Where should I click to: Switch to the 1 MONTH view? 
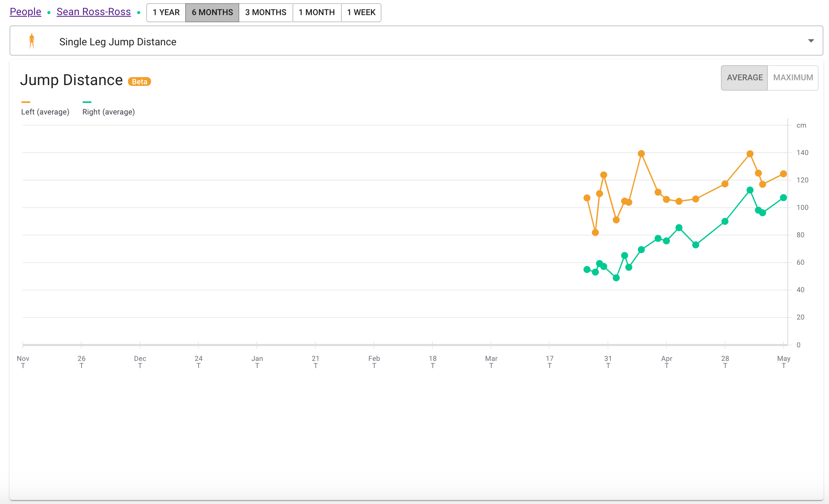tap(317, 12)
